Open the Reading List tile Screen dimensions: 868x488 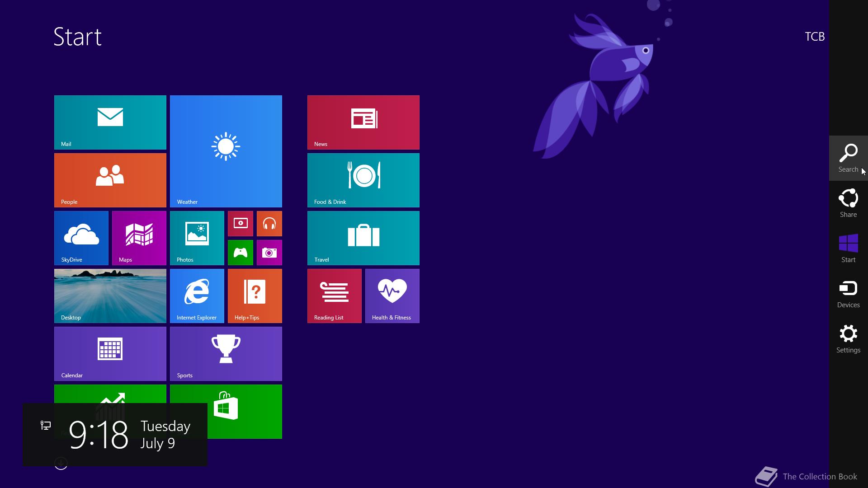[335, 296]
